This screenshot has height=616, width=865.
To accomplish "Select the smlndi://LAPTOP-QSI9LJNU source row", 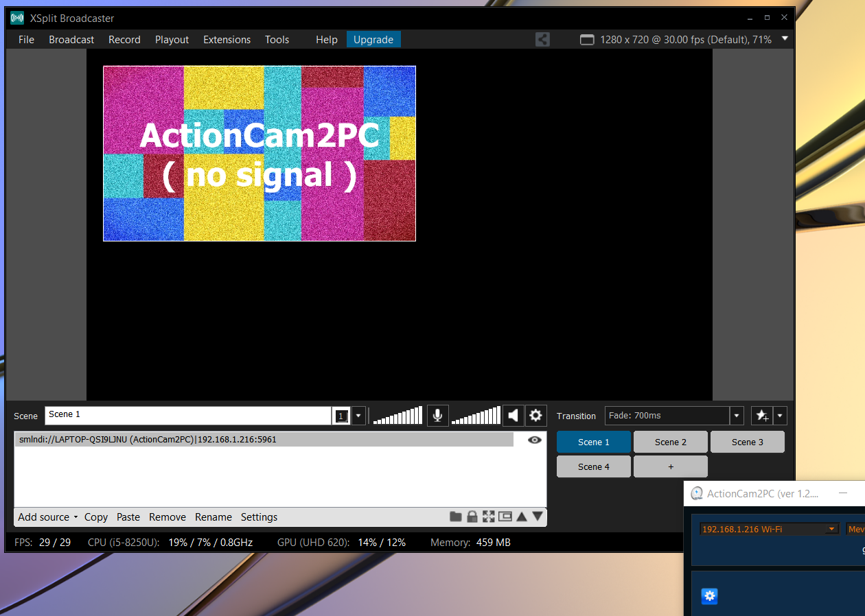I will (x=264, y=440).
